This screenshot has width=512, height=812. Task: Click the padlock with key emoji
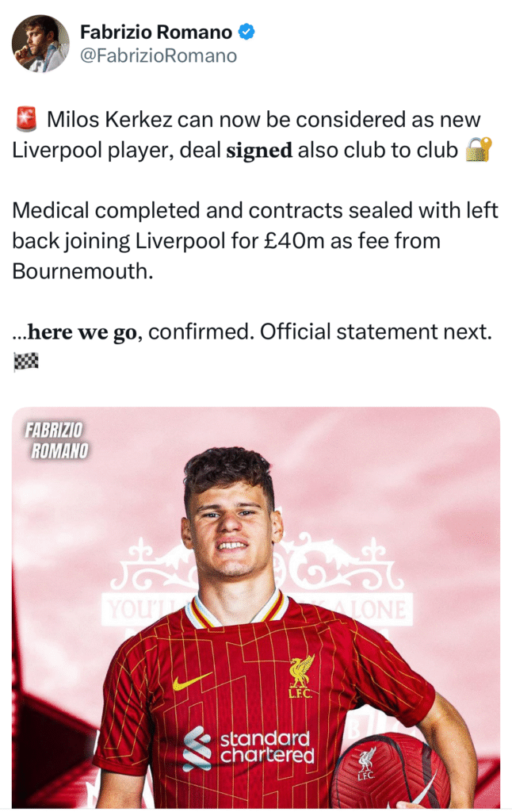click(479, 150)
